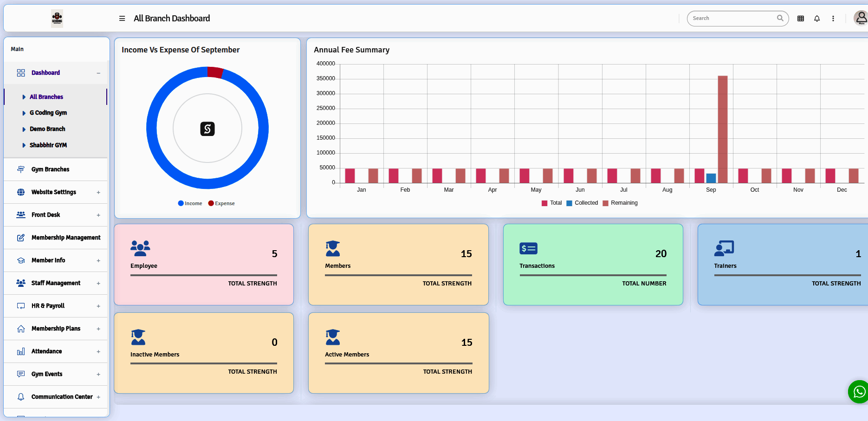
Task: Click the profile avatar icon
Action: [861, 18]
